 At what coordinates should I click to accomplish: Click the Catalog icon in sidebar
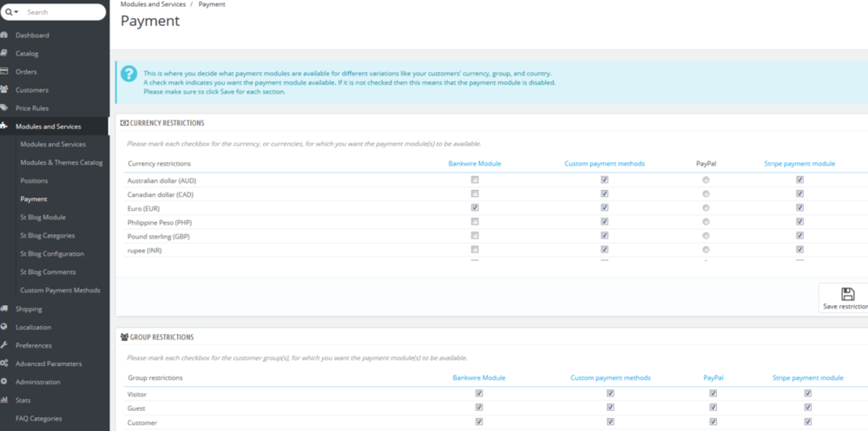click(5, 54)
